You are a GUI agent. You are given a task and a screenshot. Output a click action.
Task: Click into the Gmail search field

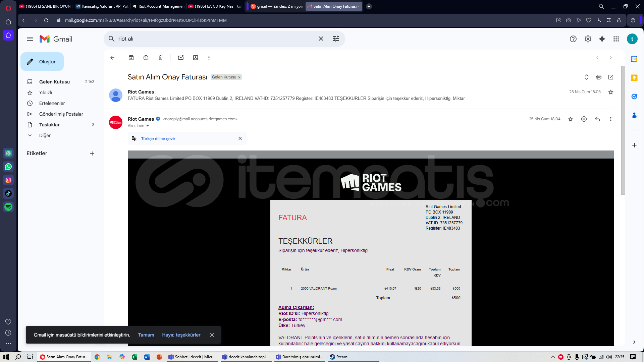[215, 39]
